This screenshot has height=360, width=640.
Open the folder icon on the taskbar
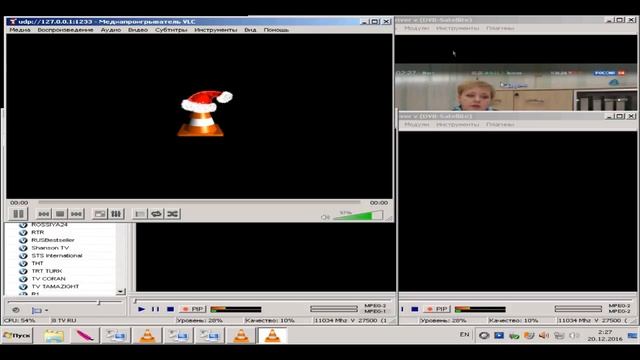pos(54,336)
